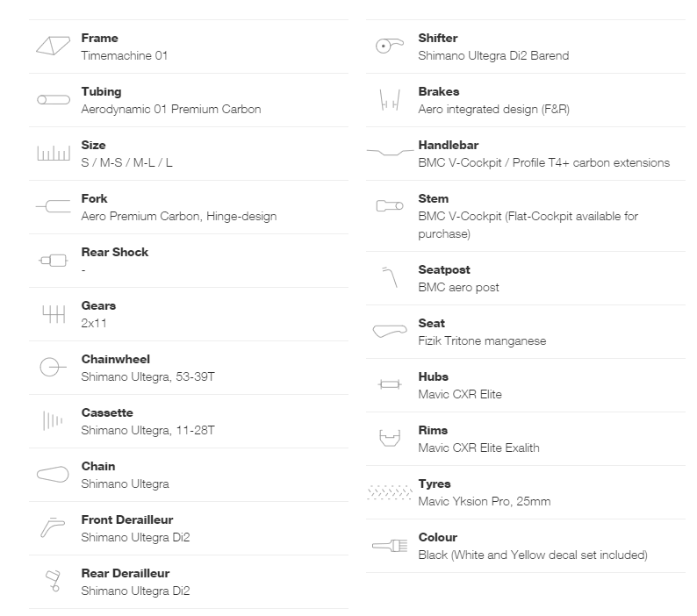The height and width of the screenshot is (616, 697).
Task: Click the Chain loop icon
Action: tap(53, 474)
